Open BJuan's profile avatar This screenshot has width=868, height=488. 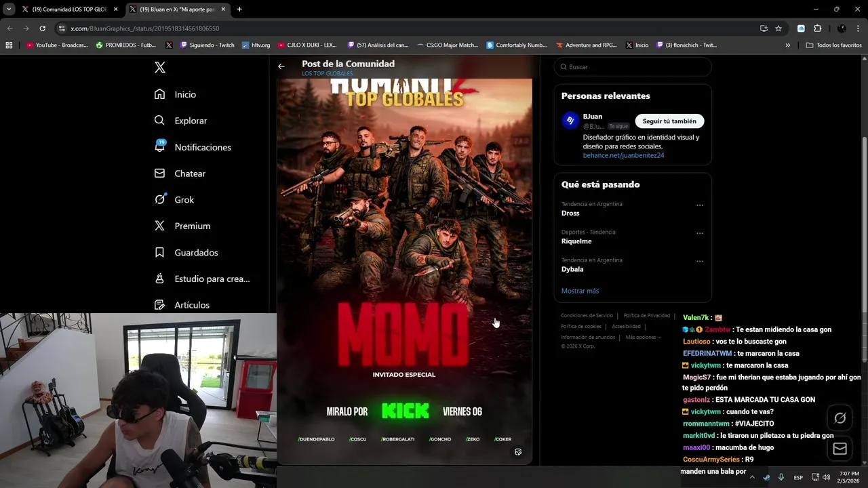click(570, 121)
